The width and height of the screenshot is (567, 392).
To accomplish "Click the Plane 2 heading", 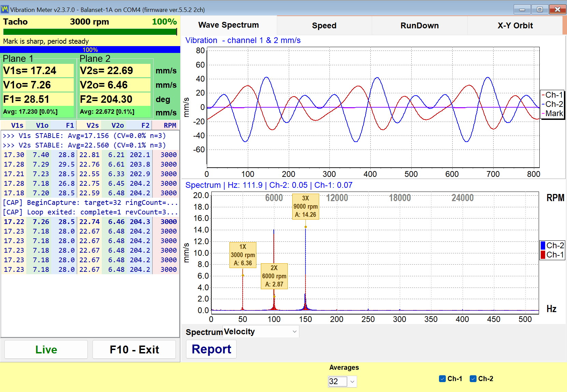I will pos(95,58).
